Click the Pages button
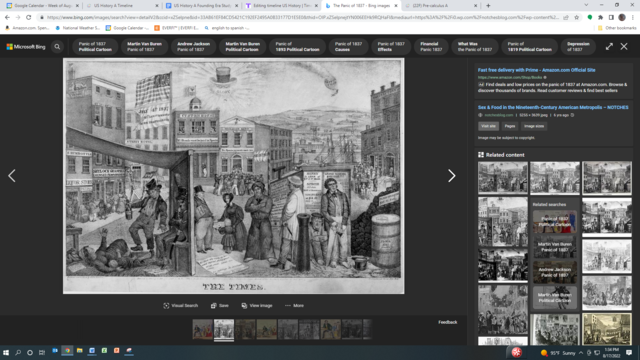This screenshot has width=640, height=360. point(510,126)
